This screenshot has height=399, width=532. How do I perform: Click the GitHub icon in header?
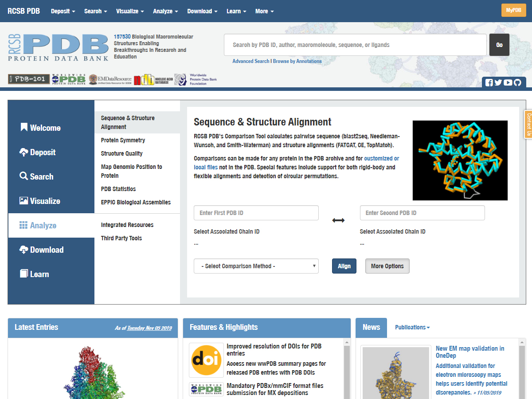click(517, 82)
